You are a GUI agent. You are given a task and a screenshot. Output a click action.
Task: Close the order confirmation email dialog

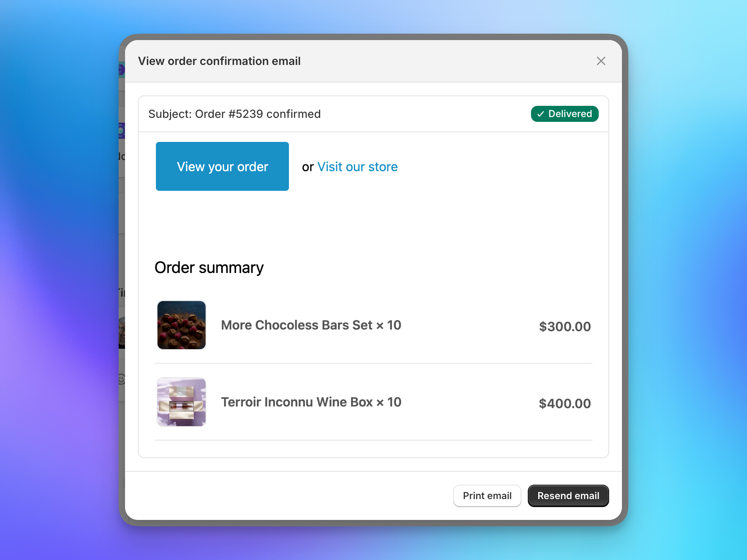coord(601,61)
